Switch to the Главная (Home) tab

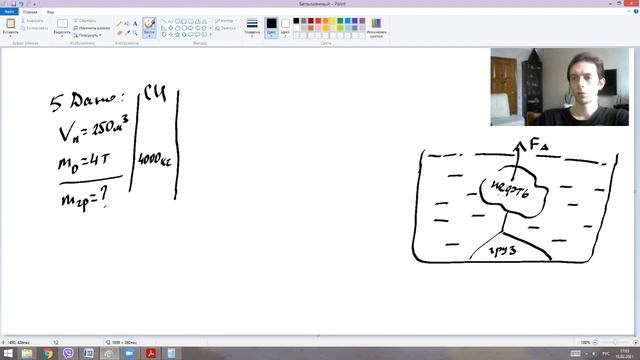click(30, 12)
